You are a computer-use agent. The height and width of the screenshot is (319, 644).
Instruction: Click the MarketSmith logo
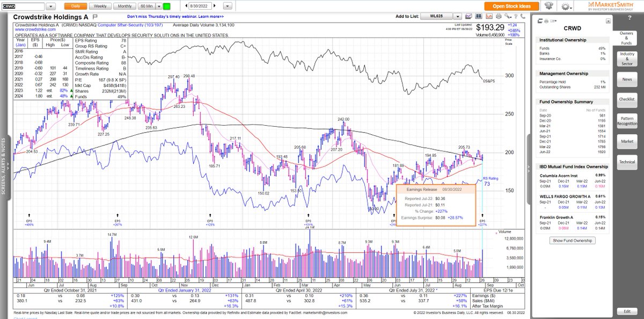coord(612,6)
